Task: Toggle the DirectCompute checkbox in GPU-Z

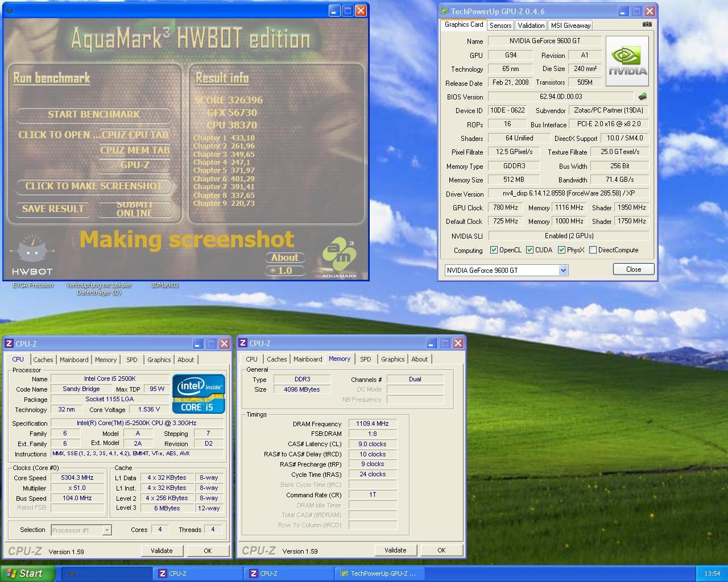Action: coord(593,250)
